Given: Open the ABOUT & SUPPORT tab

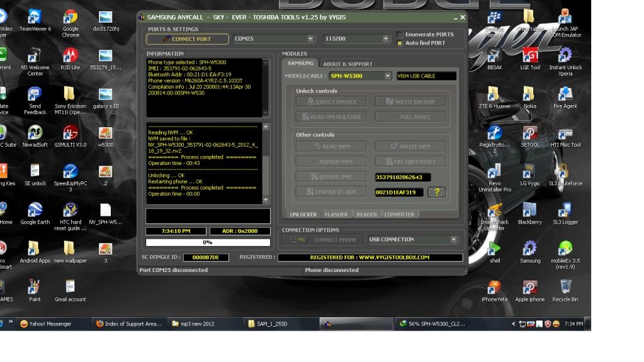Looking at the screenshot, I should [347, 64].
